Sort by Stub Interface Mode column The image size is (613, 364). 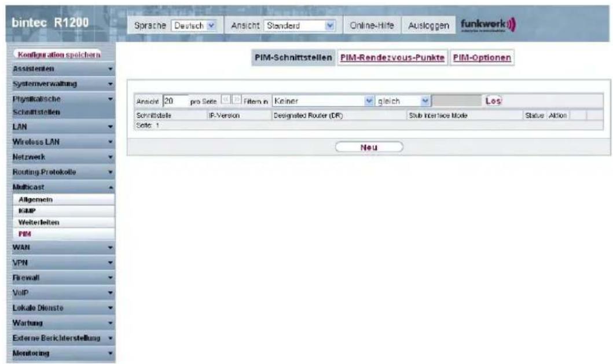[438, 115]
